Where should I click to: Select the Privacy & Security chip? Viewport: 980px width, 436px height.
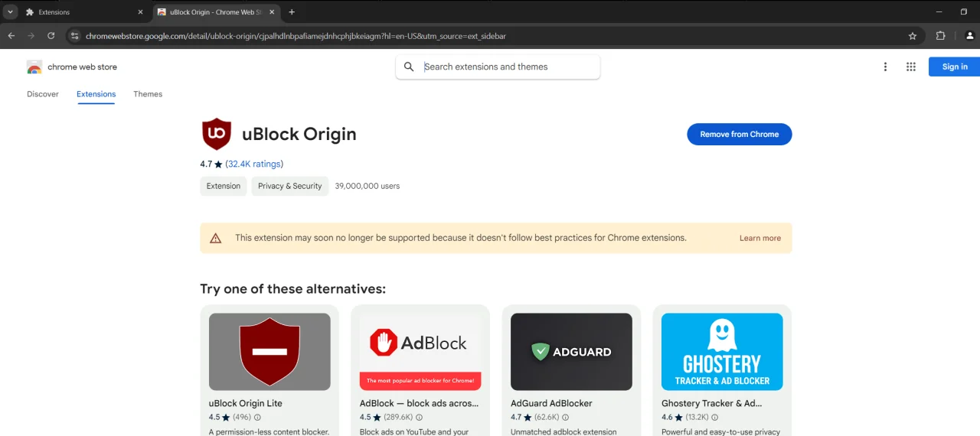[x=290, y=186]
